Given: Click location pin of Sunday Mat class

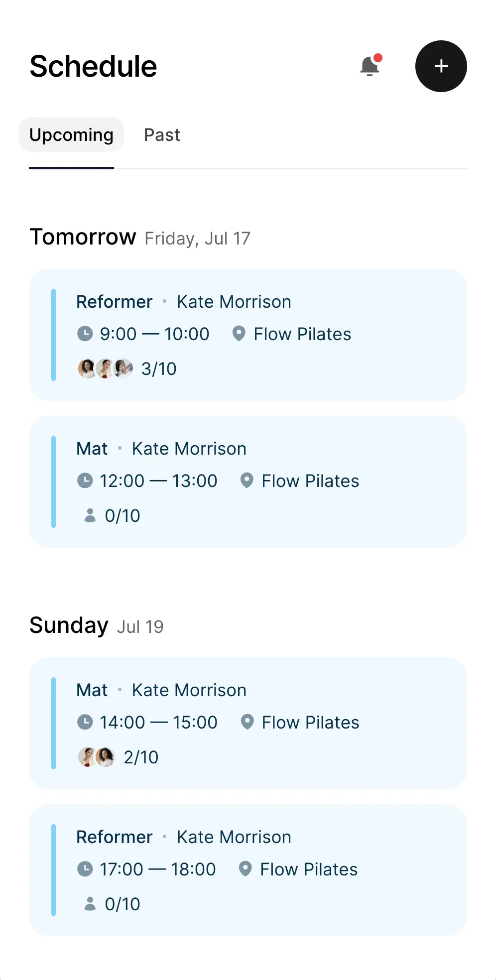Looking at the screenshot, I should tap(248, 722).
